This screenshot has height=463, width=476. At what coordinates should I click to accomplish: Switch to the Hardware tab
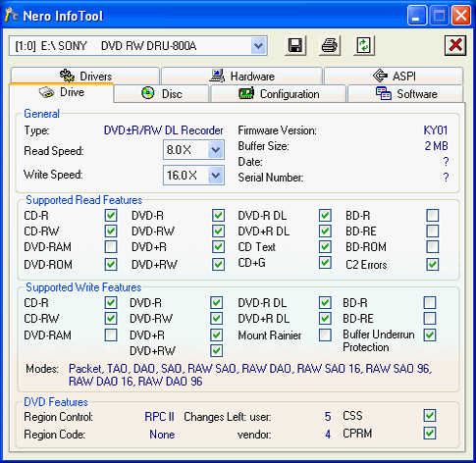tap(242, 76)
